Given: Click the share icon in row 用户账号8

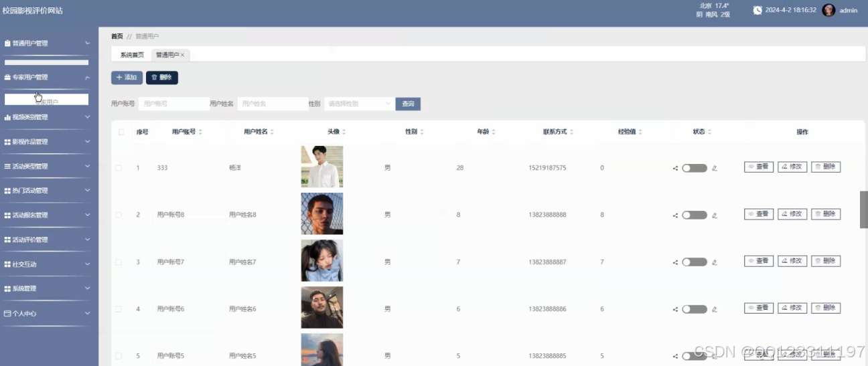Looking at the screenshot, I should click(x=675, y=215).
